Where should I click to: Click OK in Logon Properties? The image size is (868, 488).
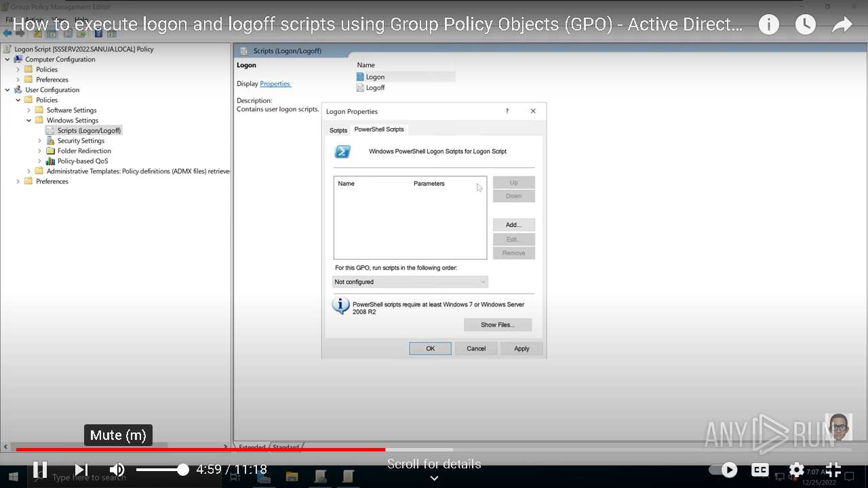point(430,348)
